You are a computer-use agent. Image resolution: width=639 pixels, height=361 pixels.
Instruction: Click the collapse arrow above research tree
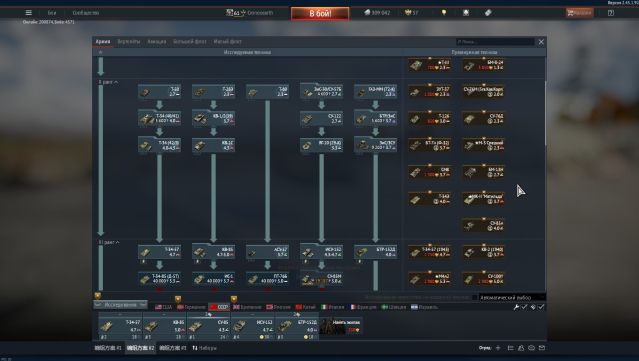(x=100, y=52)
